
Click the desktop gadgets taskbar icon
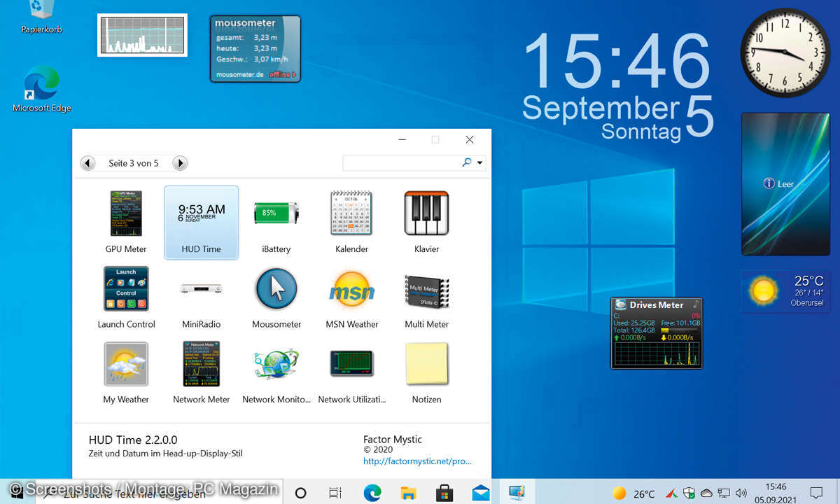tap(517, 493)
